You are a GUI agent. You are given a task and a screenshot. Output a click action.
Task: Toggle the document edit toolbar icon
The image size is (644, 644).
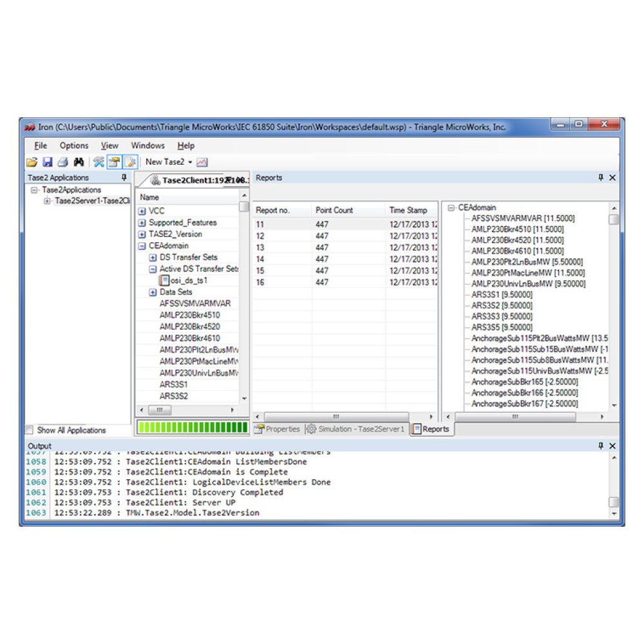coord(130,162)
